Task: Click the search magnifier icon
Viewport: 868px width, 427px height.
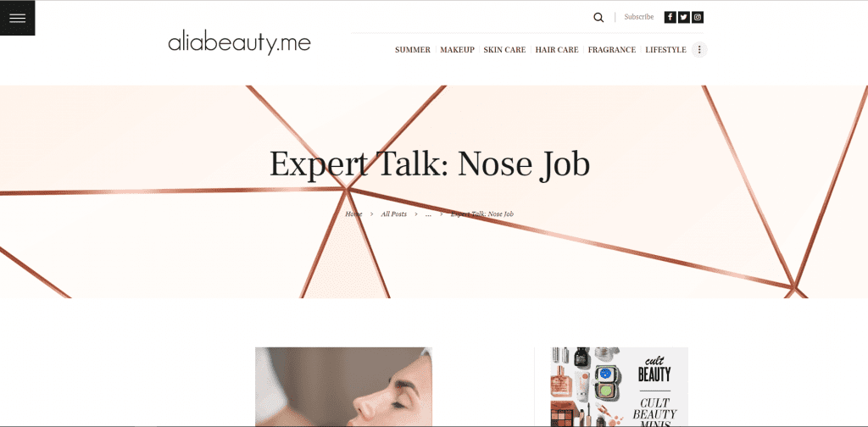Action: tap(598, 17)
